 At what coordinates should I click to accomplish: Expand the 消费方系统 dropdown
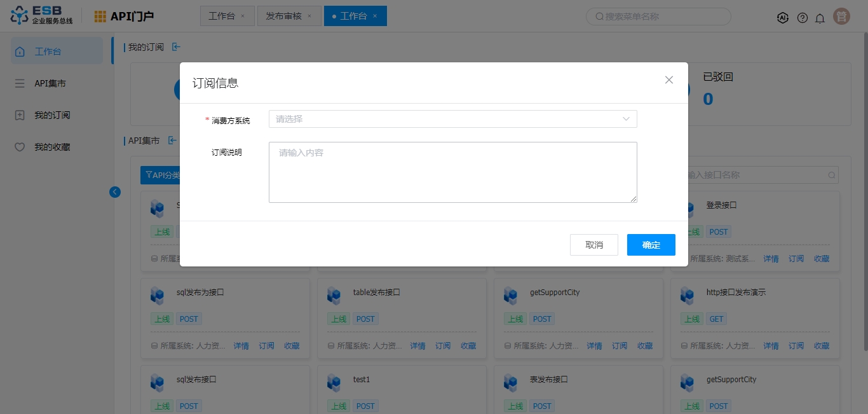[445, 119]
